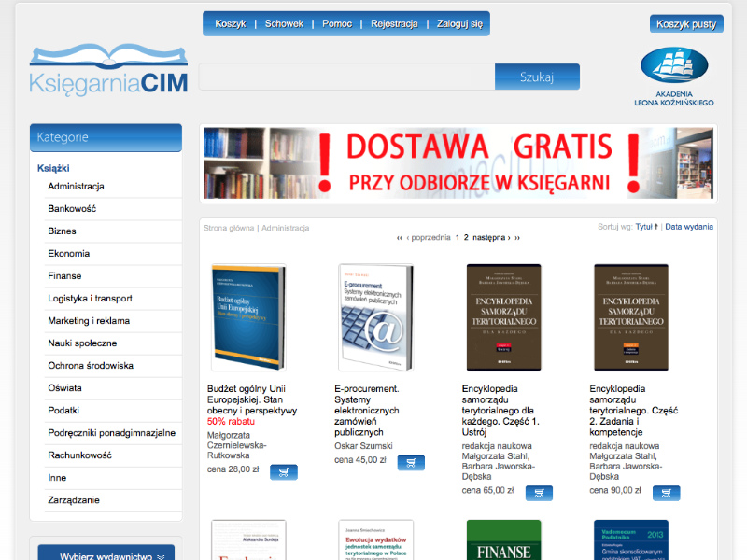Viewport: 747px width, 560px height.
Task: Open title E-procurement Systemy elektronicznych zamówień
Action: [x=367, y=411]
